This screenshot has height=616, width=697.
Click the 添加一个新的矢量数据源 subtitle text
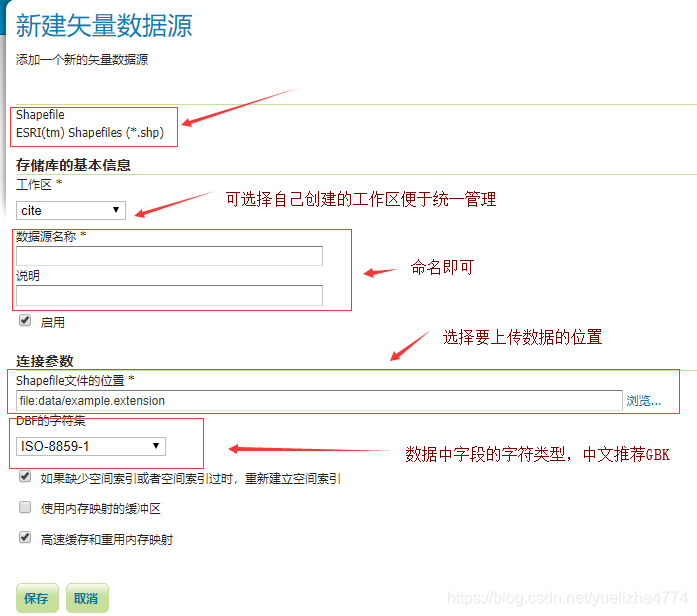82,60
